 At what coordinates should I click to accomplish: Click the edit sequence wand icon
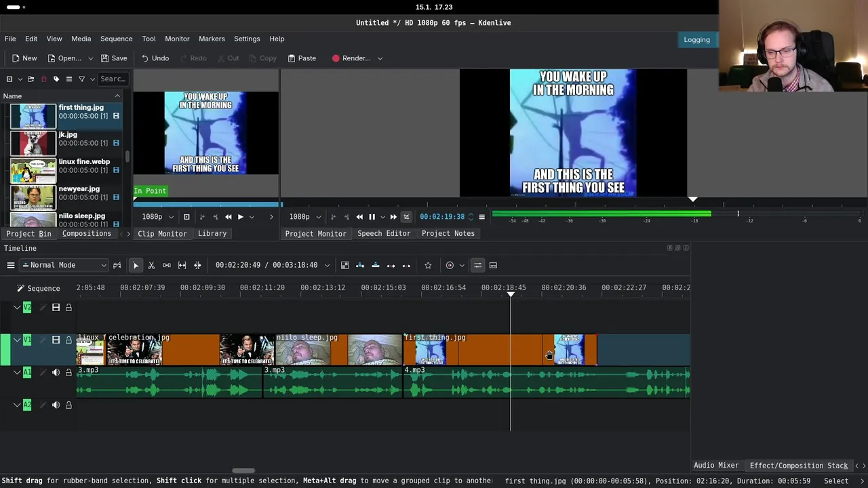point(20,288)
